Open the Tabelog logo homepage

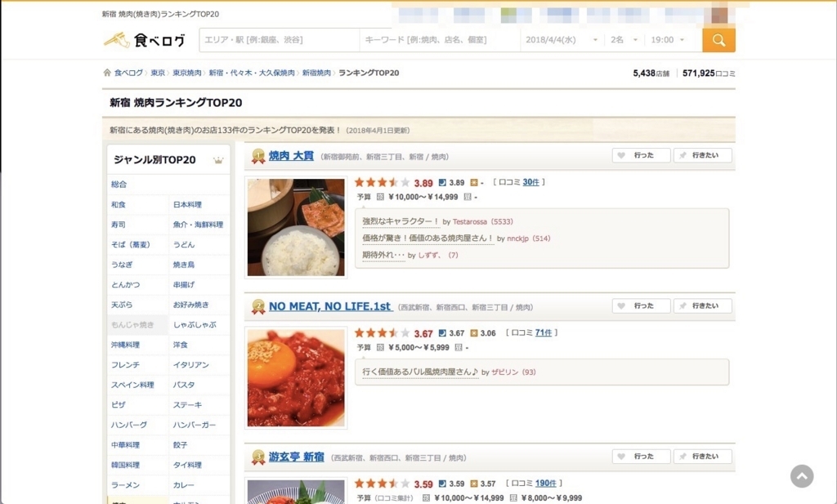point(145,40)
